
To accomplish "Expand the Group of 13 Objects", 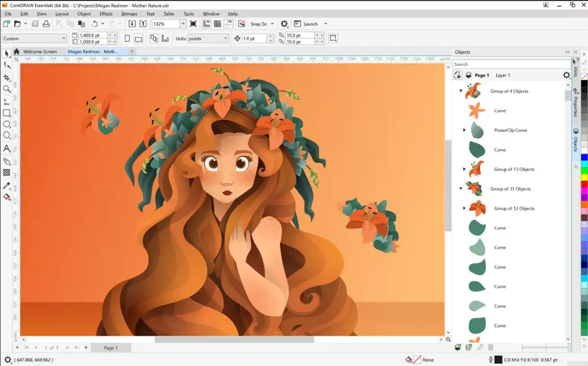I will point(464,169).
